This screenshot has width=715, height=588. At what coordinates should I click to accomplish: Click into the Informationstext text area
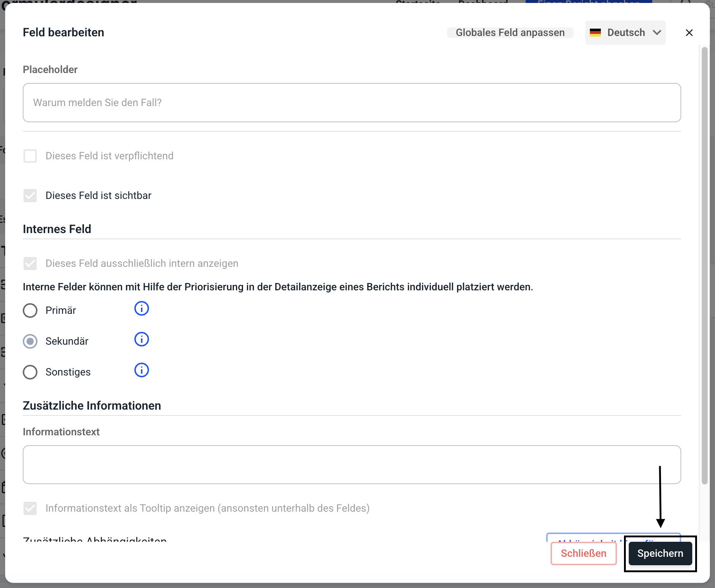point(352,465)
